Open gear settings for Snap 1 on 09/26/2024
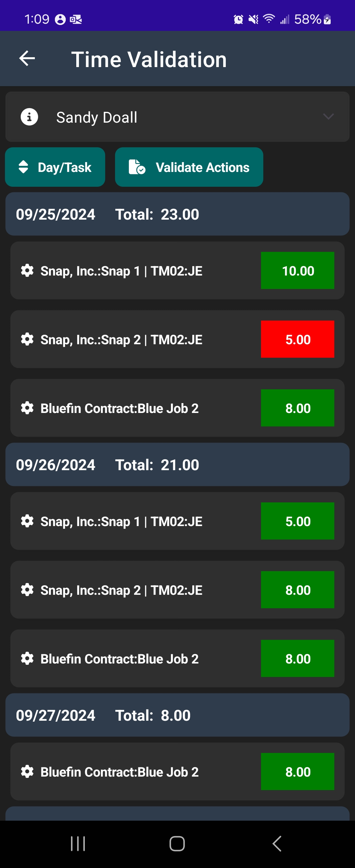355x868 pixels. coord(27,521)
